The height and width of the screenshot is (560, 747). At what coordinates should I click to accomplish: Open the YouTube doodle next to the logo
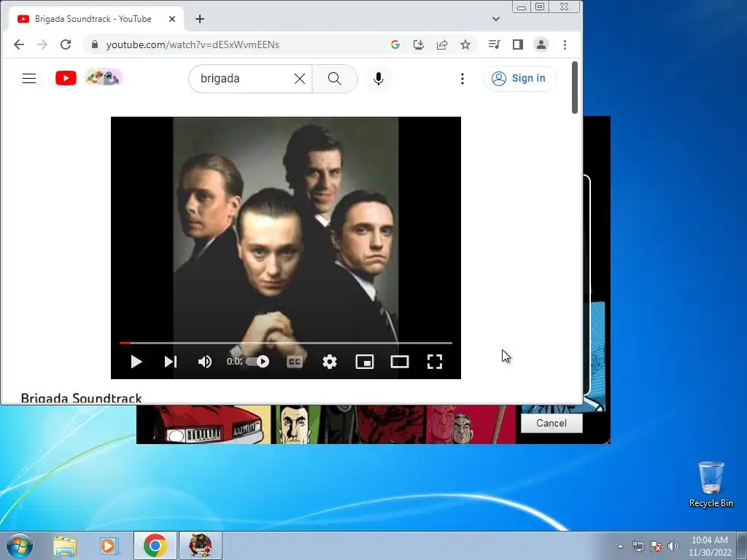pos(104,77)
